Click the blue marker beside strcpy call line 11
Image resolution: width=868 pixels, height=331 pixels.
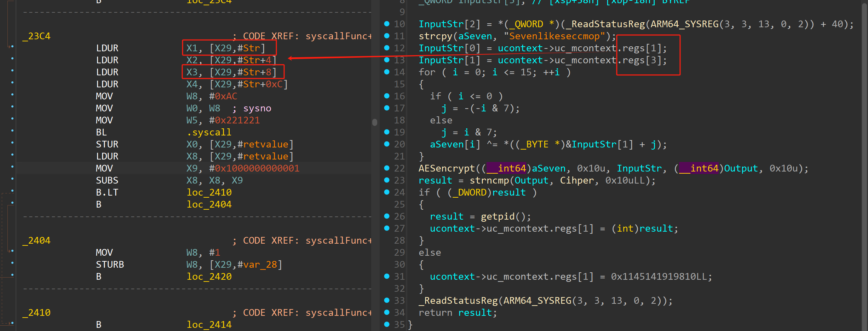[386, 36]
